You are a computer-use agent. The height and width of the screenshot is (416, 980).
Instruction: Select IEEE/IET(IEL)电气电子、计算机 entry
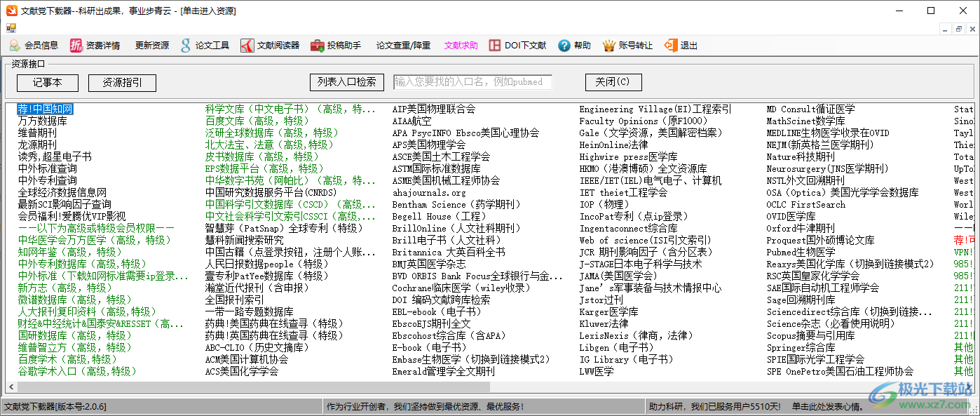[651, 181]
